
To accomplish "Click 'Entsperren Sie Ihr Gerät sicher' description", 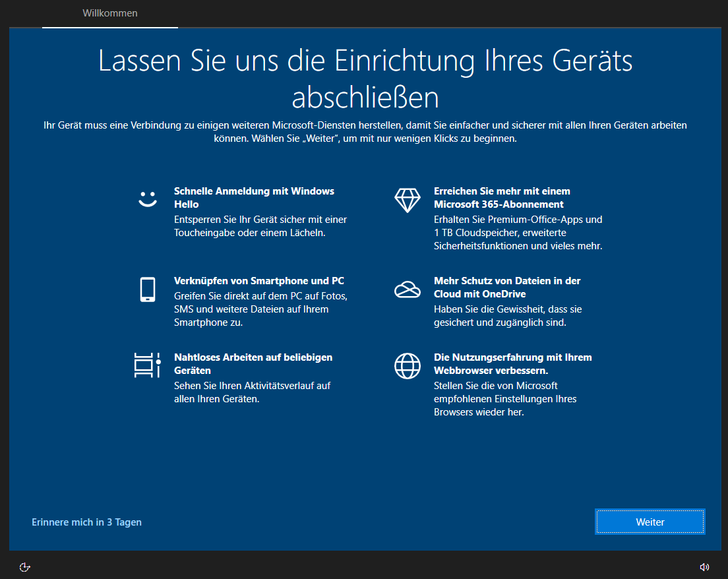I will click(260, 226).
